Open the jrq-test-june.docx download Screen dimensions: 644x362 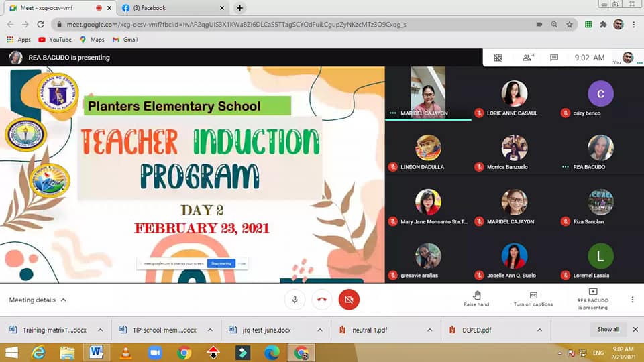click(261, 330)
